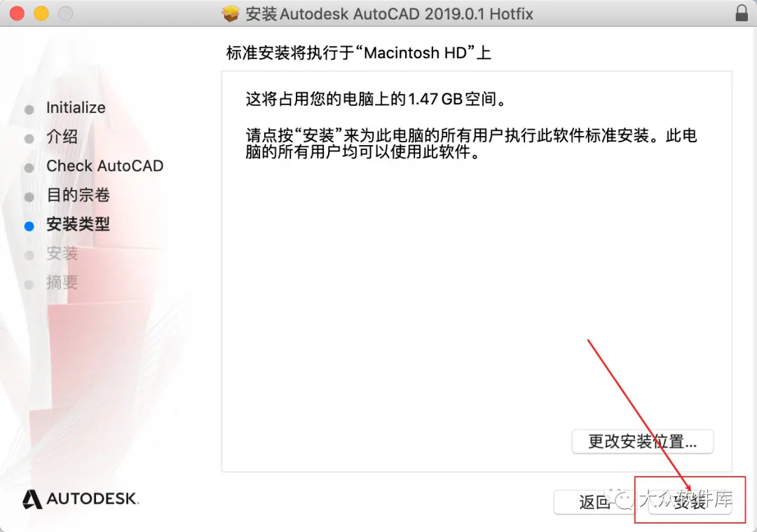Select the 介绍 step in sidebar
757x532 pixels.
coord(62,137)
